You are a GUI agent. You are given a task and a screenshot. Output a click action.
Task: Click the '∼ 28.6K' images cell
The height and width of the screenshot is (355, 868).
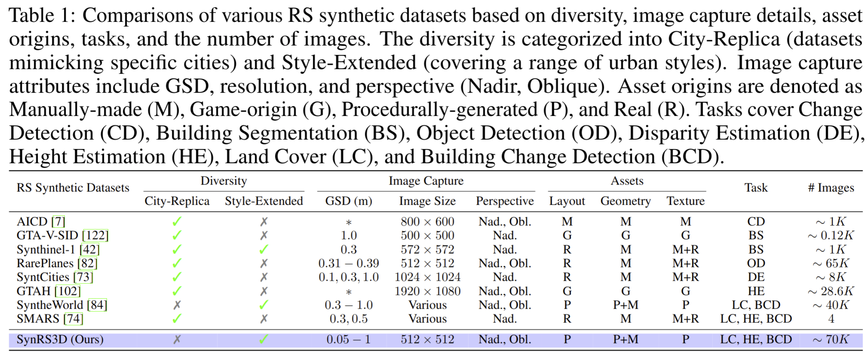(831, 291)
